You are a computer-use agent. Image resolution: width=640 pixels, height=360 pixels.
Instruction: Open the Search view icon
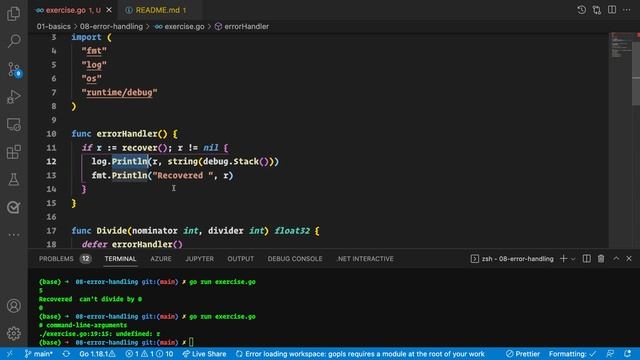coord(13,41)
